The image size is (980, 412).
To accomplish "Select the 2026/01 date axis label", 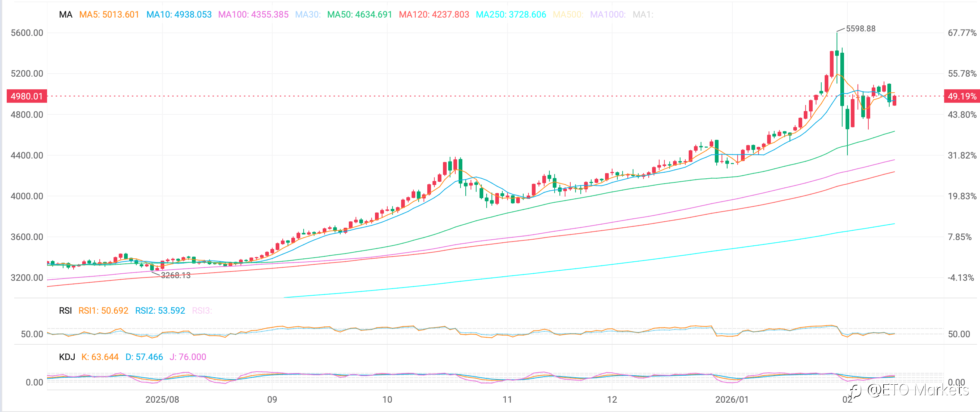I will [732, 399].
